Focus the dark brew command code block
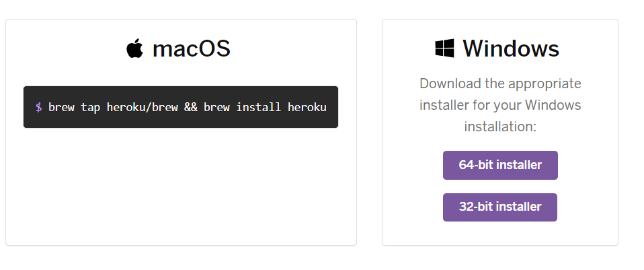Screen dimensions: 644x270 (x=181, y=107)
